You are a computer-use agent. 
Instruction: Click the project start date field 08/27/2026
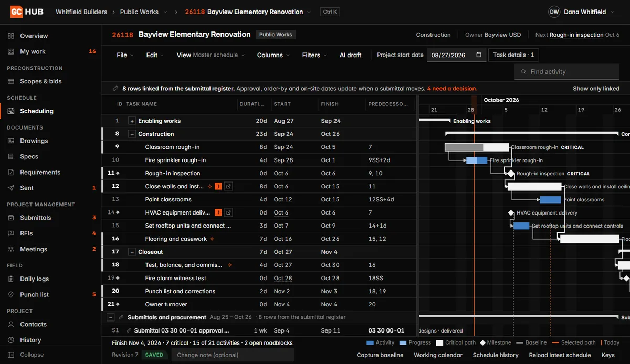pos(456,55)
